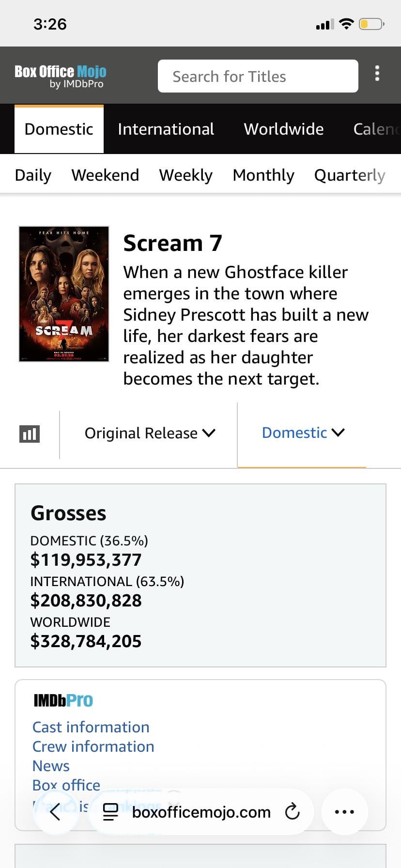Select the Domestic tab
Screen dimensions: 401x868
(59, 129)
